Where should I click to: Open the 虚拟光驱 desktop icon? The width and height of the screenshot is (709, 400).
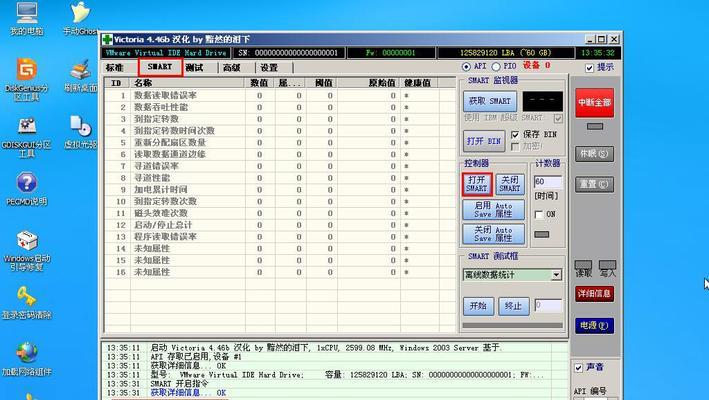[80, 132]
